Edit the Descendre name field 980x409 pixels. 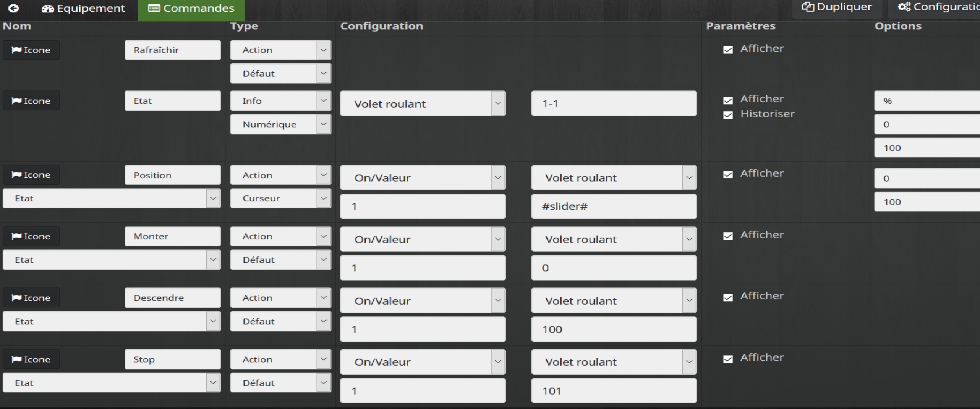click(172, 298)
